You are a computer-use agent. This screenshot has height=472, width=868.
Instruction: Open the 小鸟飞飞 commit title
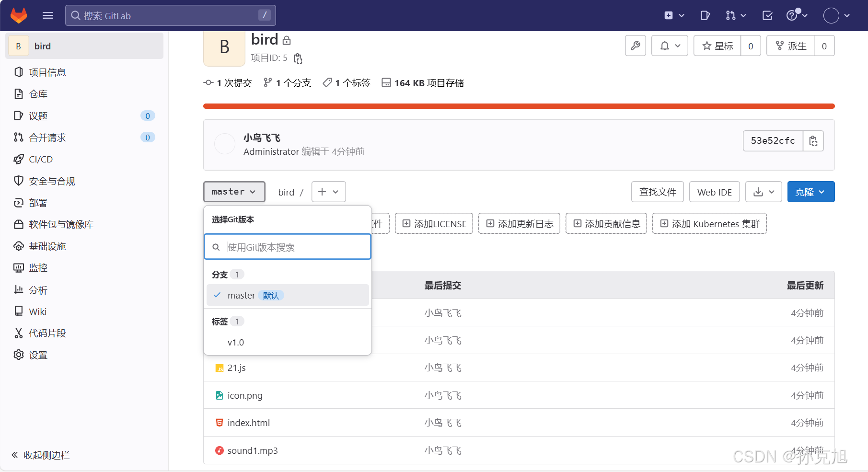pos(262,138)
